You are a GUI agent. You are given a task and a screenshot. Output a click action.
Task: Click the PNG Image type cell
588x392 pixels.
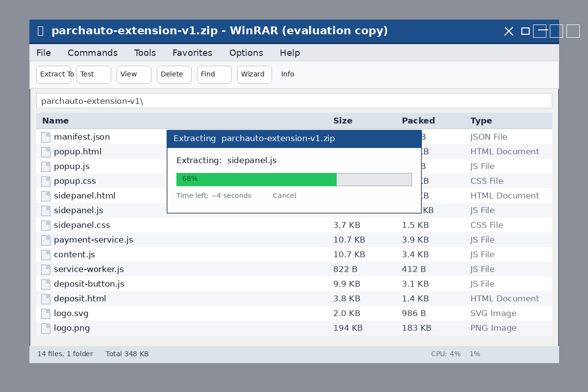coord(493,328)
